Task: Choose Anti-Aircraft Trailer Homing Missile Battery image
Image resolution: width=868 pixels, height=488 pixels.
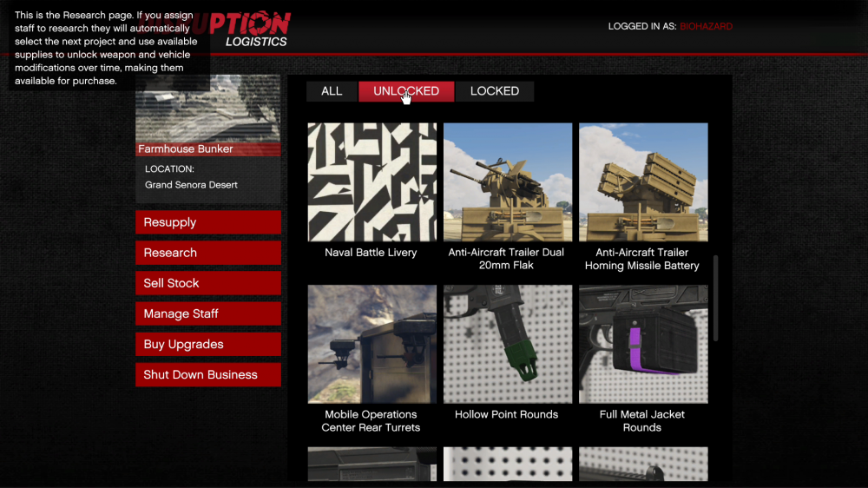Action: (643, 182)
